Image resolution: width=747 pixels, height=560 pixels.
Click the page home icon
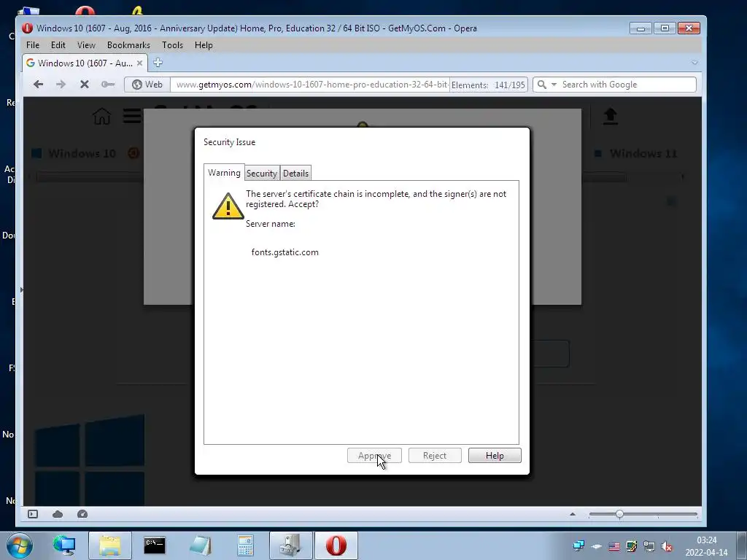101,116
